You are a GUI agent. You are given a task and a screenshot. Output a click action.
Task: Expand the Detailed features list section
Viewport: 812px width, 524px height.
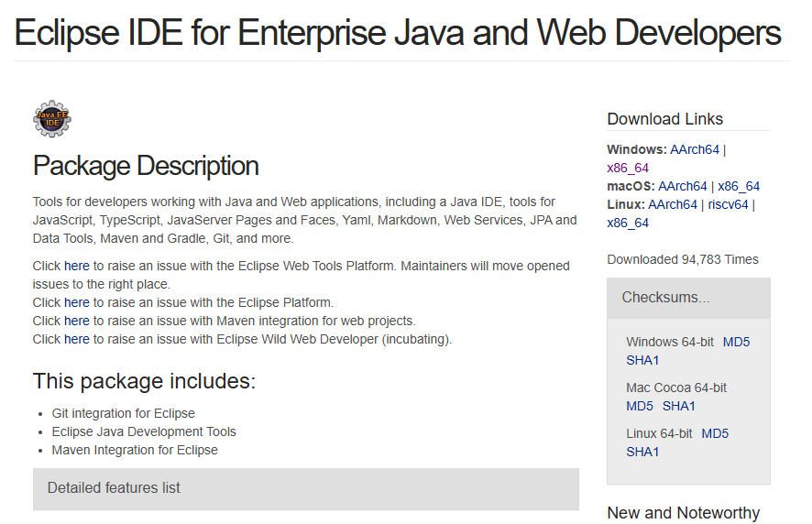(x=114, y=488)
